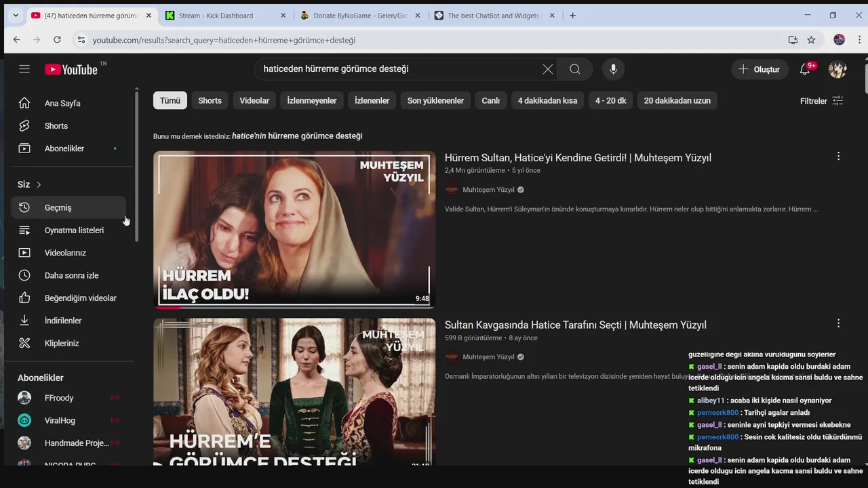View site information icon in address bar
Image resolution: width=868 pixels, height=488 pixels.
(81, 40)
